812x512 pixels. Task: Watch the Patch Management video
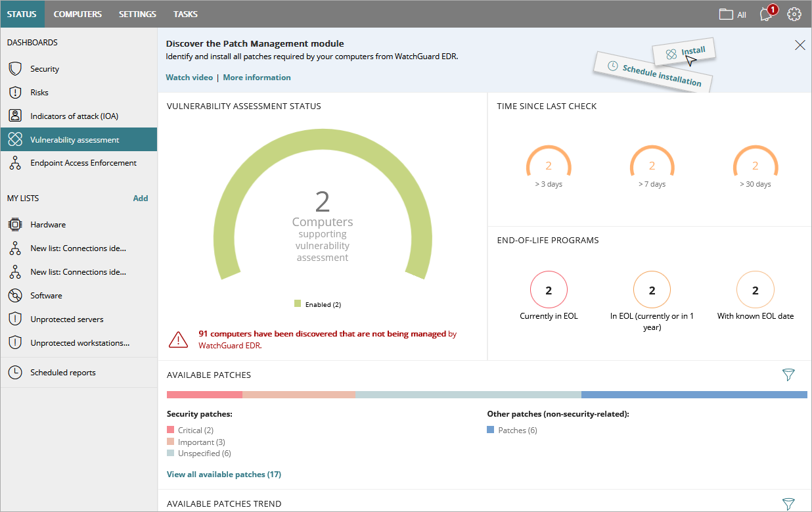click(189, 77)
